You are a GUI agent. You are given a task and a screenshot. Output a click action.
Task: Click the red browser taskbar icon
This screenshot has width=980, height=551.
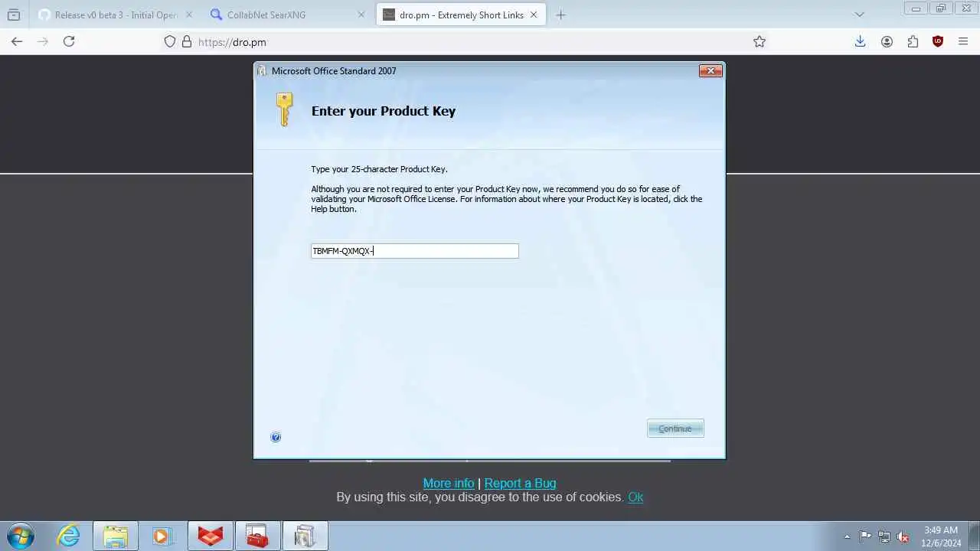point(211,536)
